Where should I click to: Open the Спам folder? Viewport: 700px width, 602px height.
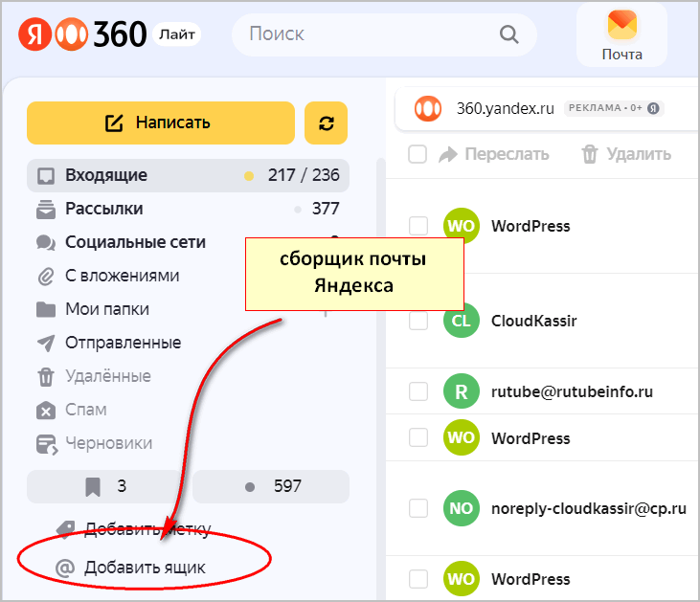point(188,410)
